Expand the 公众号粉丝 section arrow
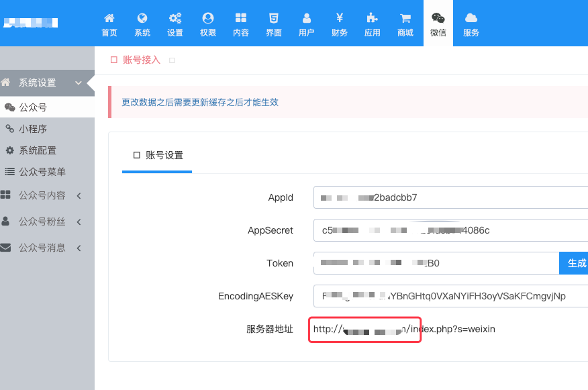 pyautogui.click(x=79, y=222)
